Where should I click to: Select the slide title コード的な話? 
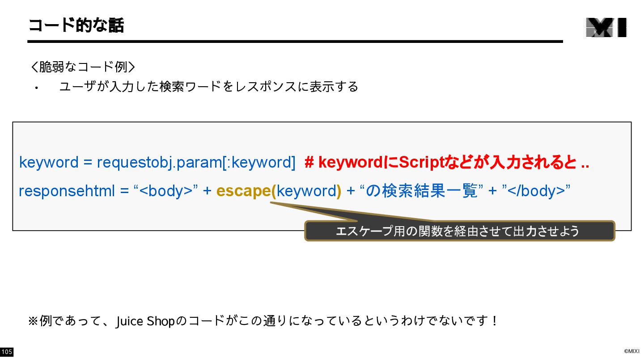(x=76, y=25)
